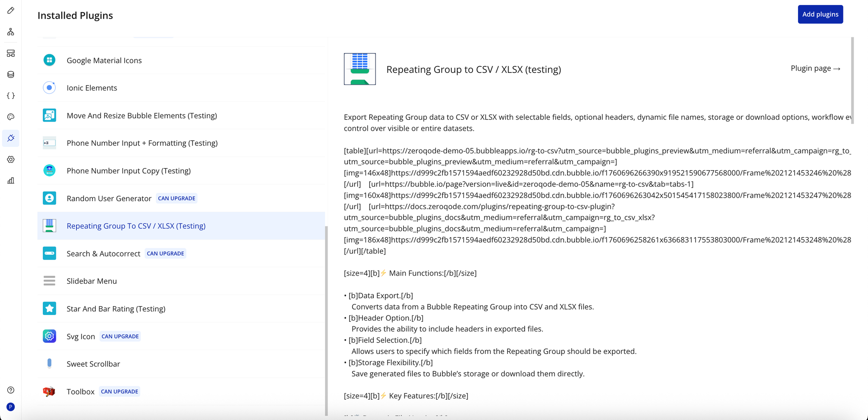The image size is (868, 420).
Task: Select the Ionic Elements plugin
Action: (x=92, y=88)
